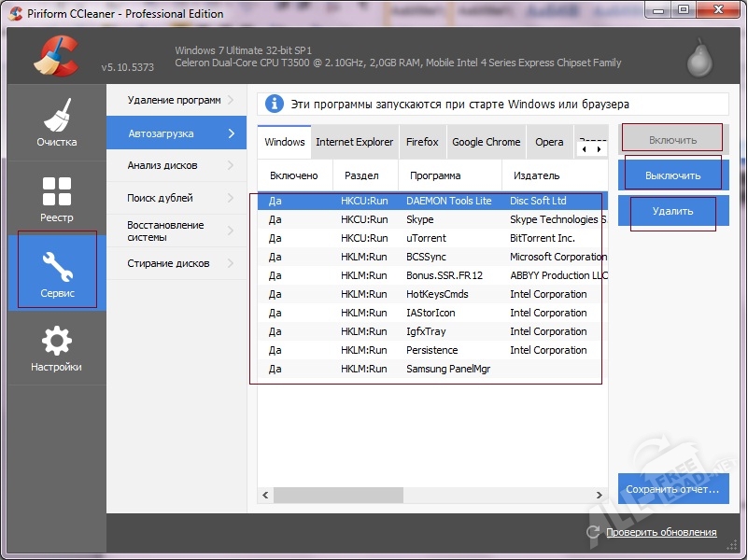Open the Реестр (Registry) grid section
Screen dimensions: 748x560
point(57,198)
